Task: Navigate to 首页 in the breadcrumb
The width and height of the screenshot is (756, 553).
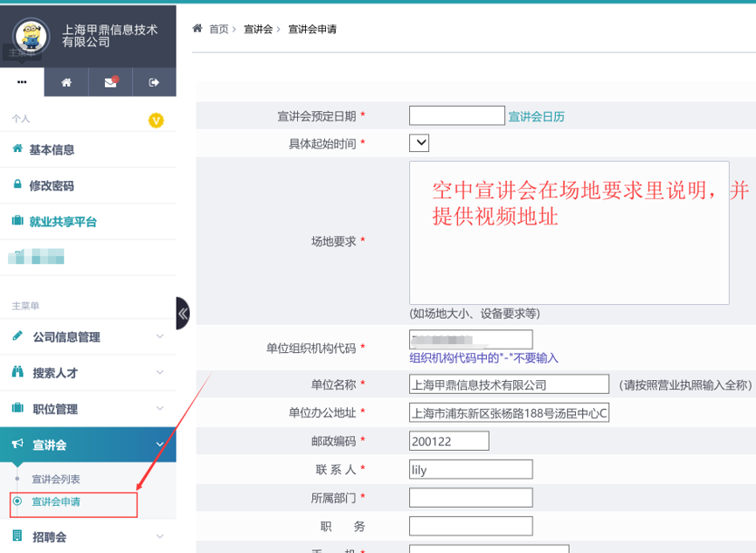Action: 217,29
